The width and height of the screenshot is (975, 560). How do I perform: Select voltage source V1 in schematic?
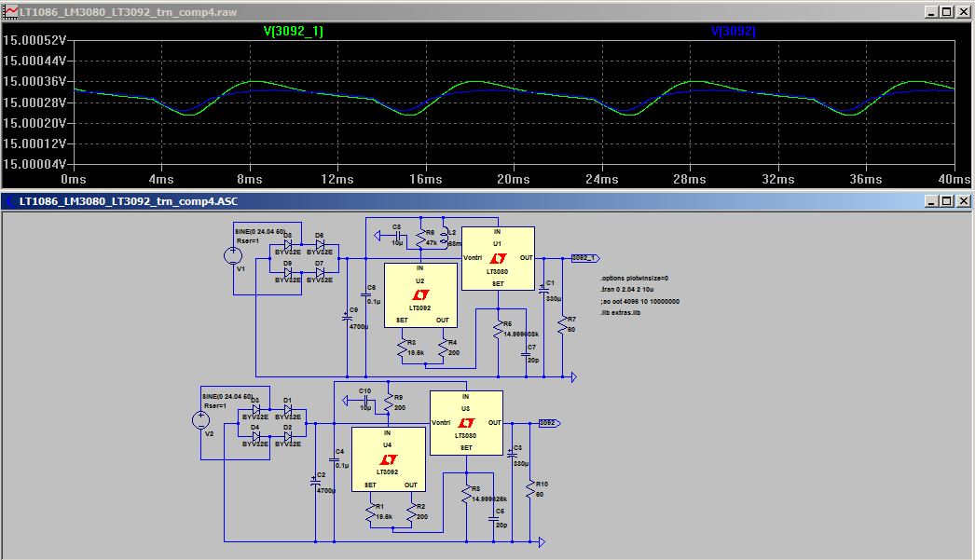pyautogui.click(x=233, y=255)
